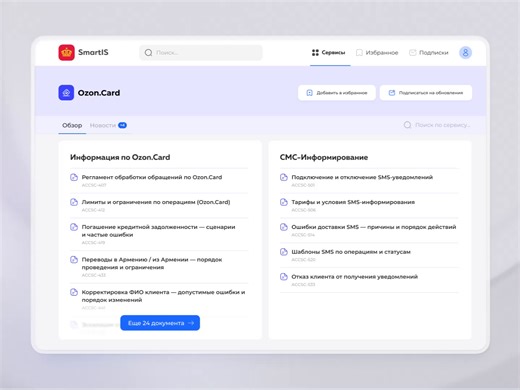Viewport: 520px width, 390px height.
Task: Click document icon beside Тарифы и условия
Action: click(284, 202)
